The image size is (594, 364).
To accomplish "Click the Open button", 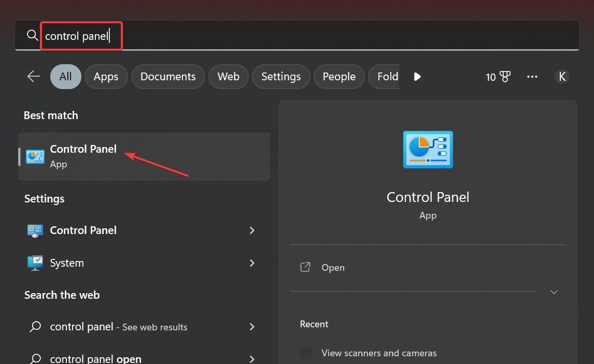I will [x=333, y=267].
